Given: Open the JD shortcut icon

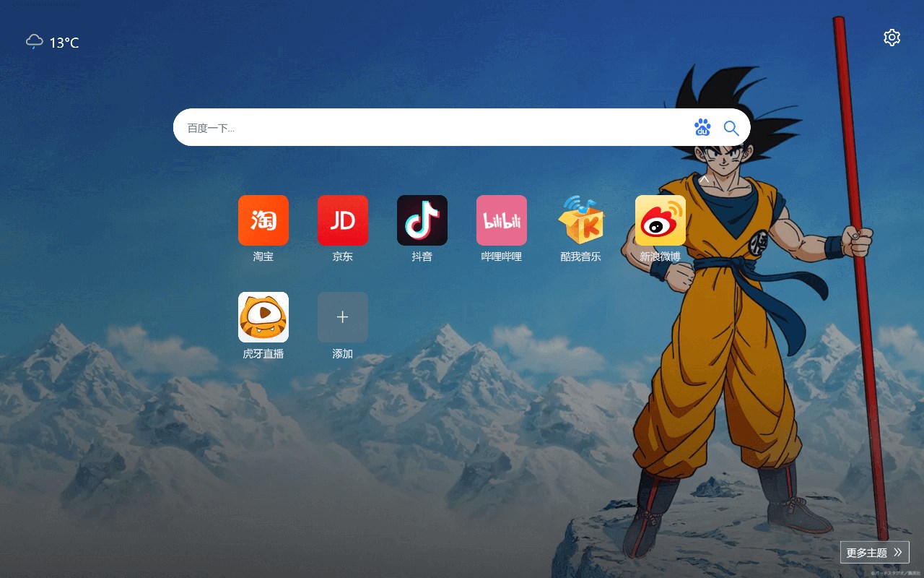Looking at the screenshot, I should click(x=343, y=220).
